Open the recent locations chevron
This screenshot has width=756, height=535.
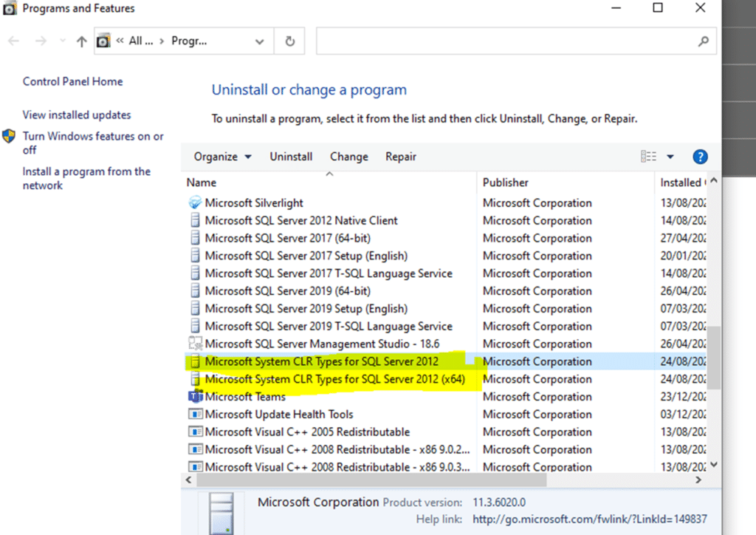tap(63, 41)
